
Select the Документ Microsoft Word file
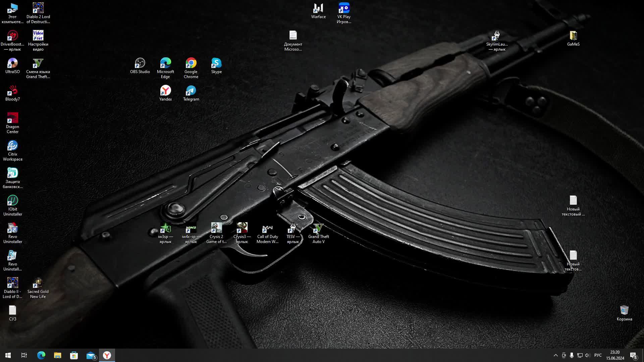(x=293, y=41)
